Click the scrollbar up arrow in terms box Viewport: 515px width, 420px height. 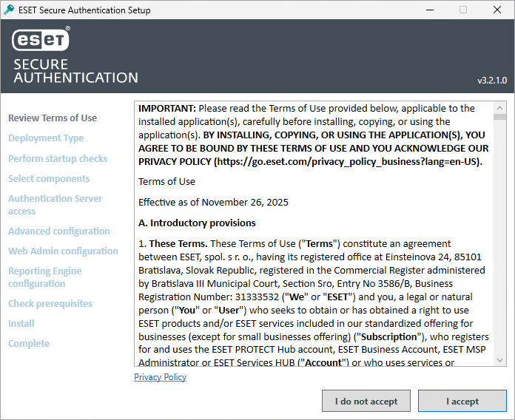(x=500, y=108)
